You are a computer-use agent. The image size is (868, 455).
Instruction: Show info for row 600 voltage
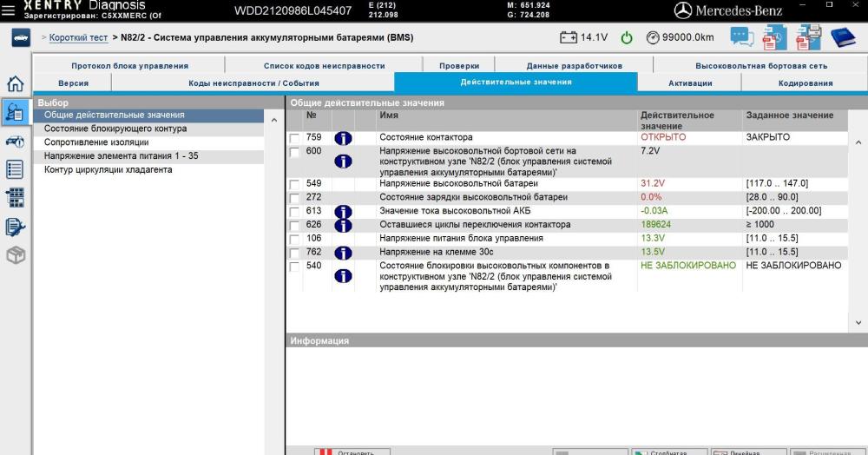pos(343,162)
